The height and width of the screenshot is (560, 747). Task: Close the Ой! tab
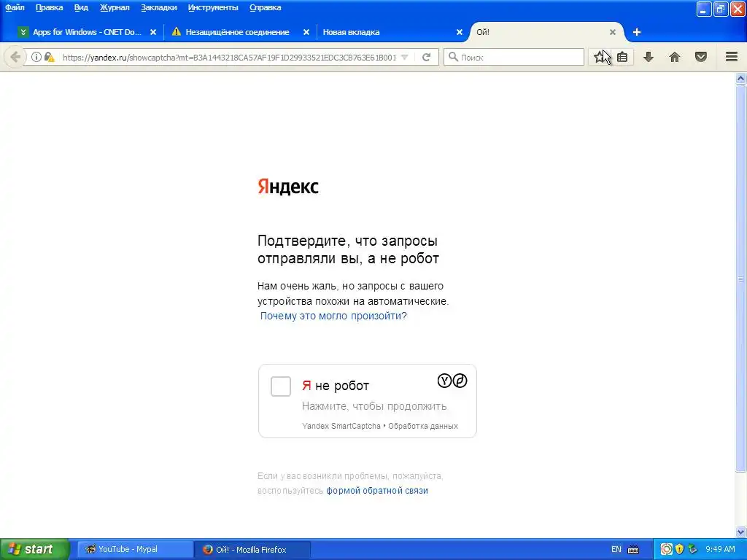click(613, 32)
